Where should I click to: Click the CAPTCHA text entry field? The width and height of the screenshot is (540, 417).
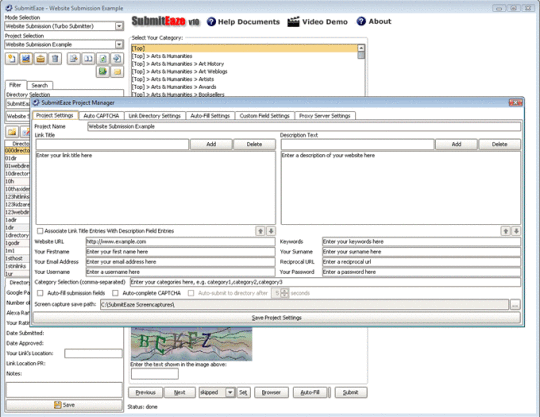pos(155,374)
